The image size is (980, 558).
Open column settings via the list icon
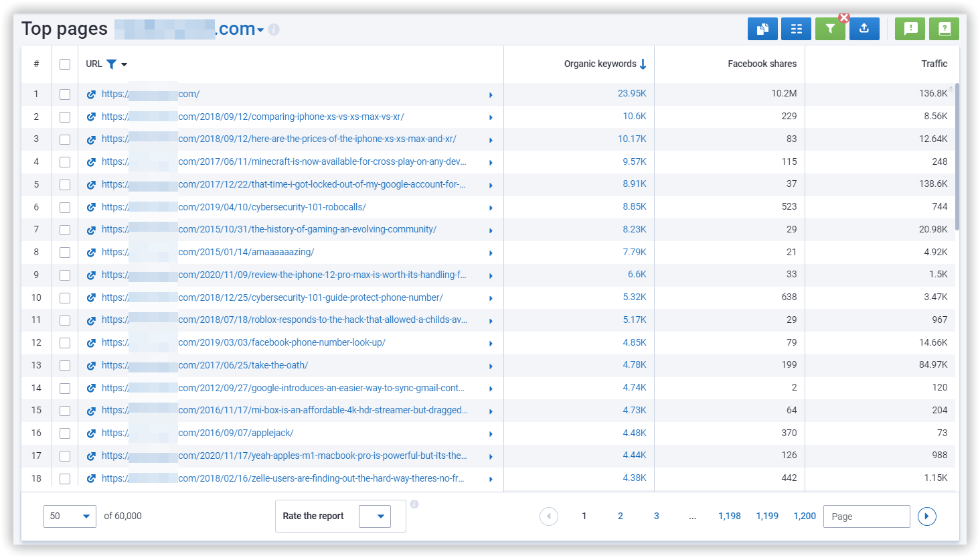[796, 28]
